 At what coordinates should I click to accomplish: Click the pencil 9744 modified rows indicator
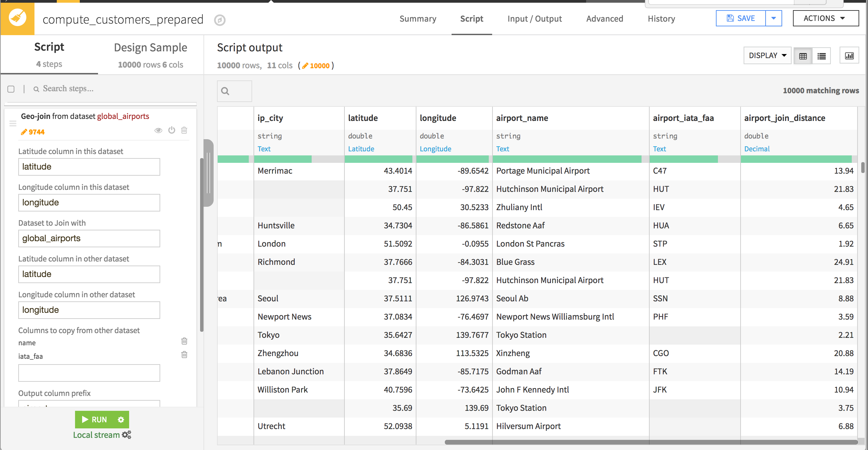33,132
